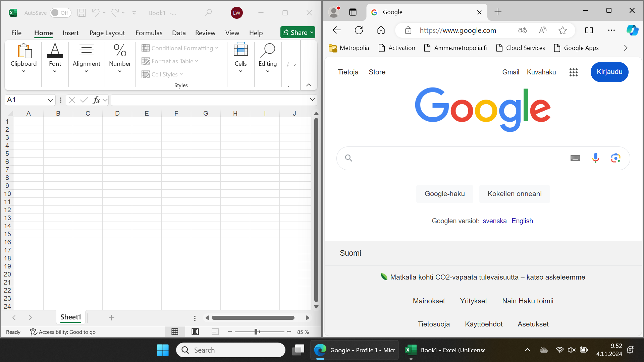Open Edge Settings and more menu
Image resolution: width=644 pixels, height=362 pixels.
click(611, 30)
